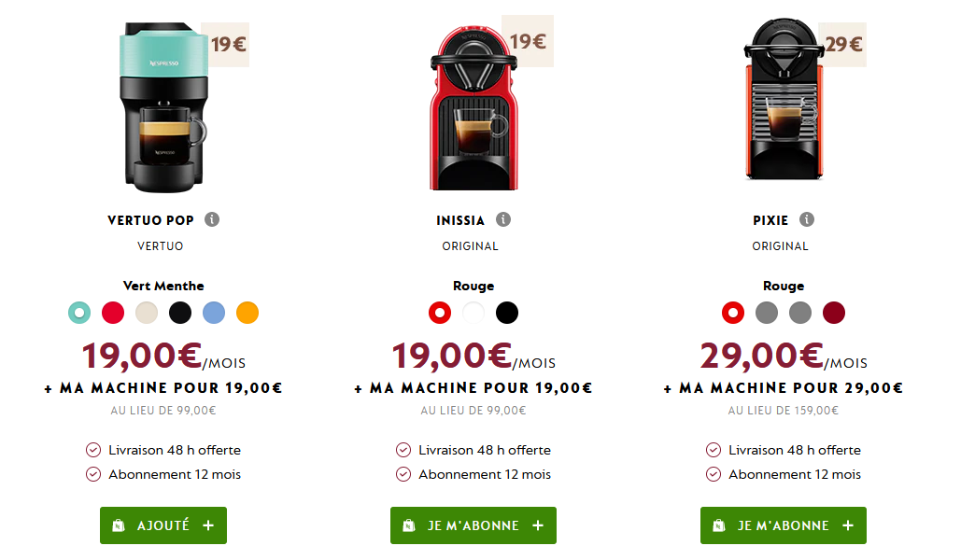This screenshot has width=975, height=560.
Task: Show Pixie machine information icon
Action: click(x=807, y=220)
